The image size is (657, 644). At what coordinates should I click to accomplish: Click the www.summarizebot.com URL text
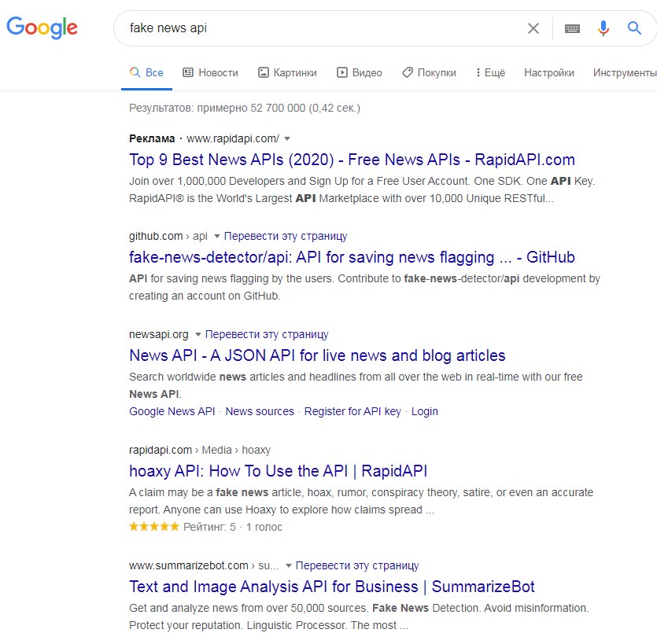pos(189,565)
